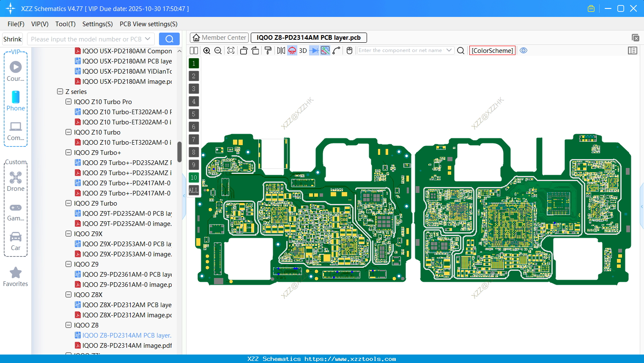The height and width of the screenshot is (363, 644).
Task: Click the ColorScheme button
Action: tap(492, 50)
